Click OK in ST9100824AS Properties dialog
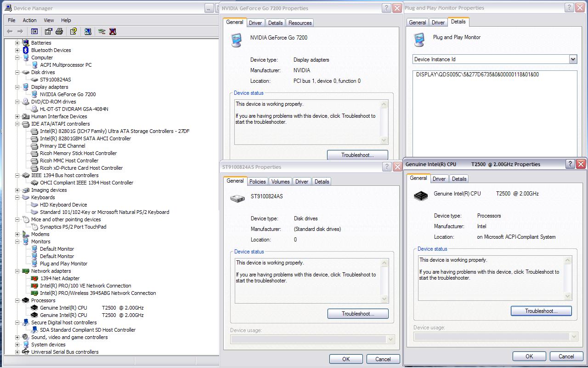Image resolution: width=588 pixels, height=368 pixels. pos(346,359)
